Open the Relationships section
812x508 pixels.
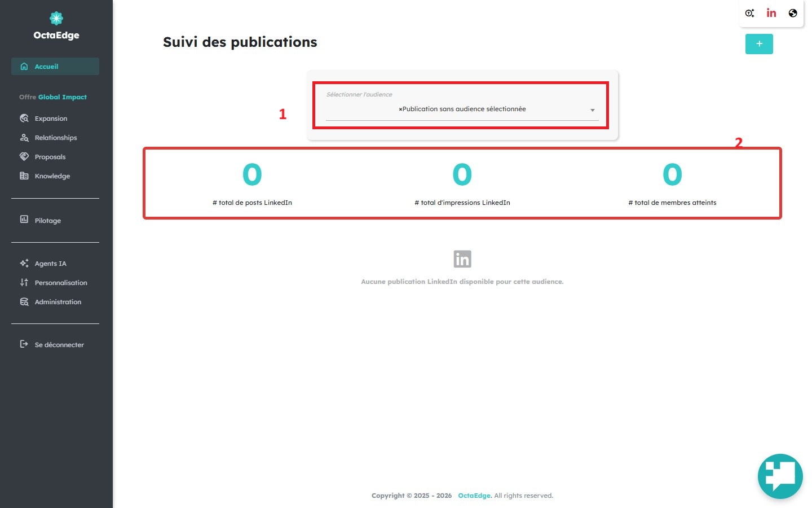55,138
